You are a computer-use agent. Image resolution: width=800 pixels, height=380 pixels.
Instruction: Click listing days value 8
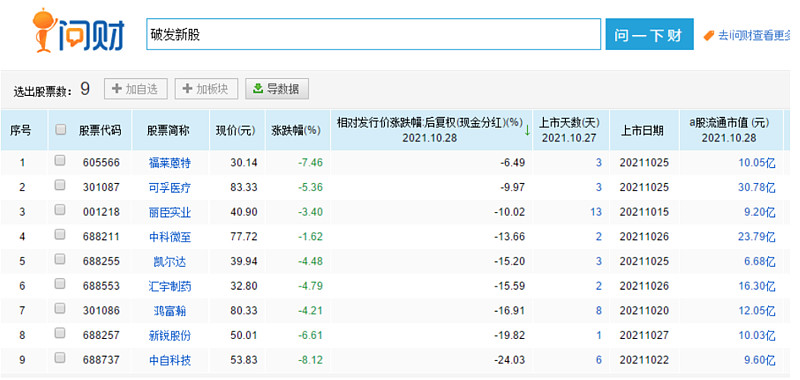(598, 310)
